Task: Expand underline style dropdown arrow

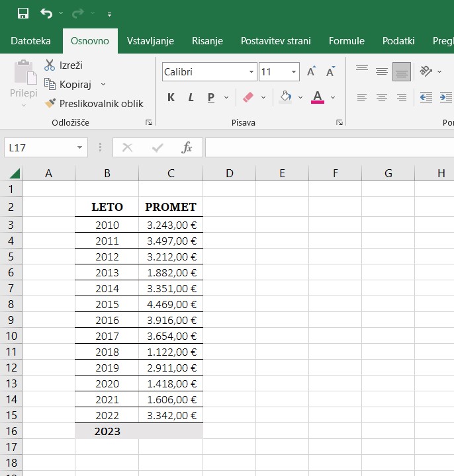Action: 226,97
